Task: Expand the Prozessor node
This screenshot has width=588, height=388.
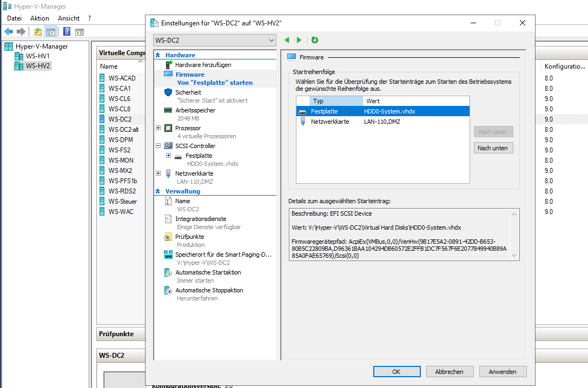Action: point(158,128)
